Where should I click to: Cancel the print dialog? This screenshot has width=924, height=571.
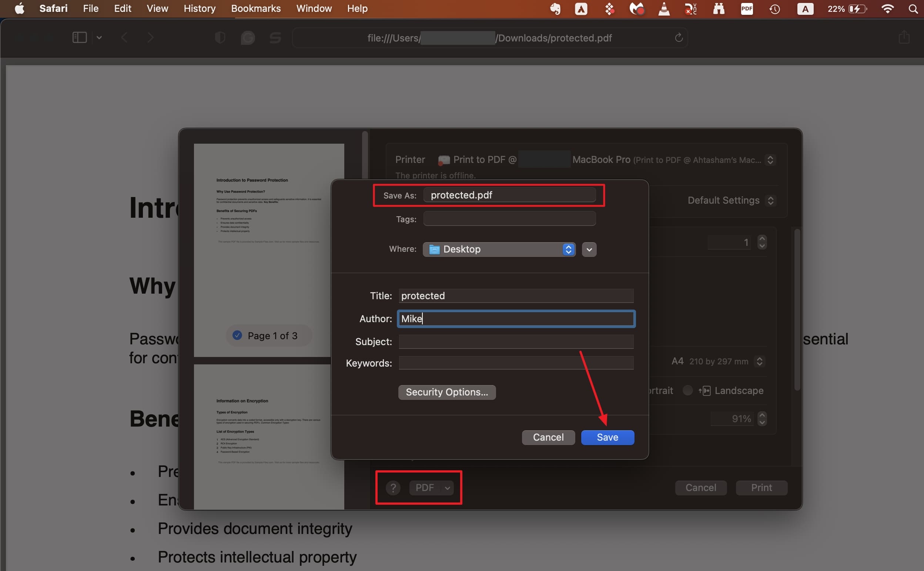pos(700,488)
